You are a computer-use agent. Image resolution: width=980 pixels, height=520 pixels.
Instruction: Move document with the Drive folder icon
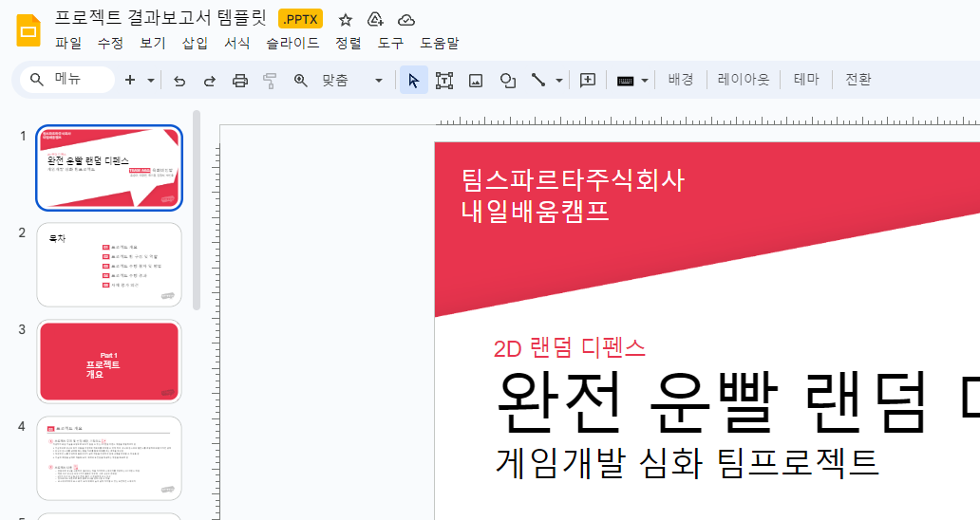[x=375, y=19]
